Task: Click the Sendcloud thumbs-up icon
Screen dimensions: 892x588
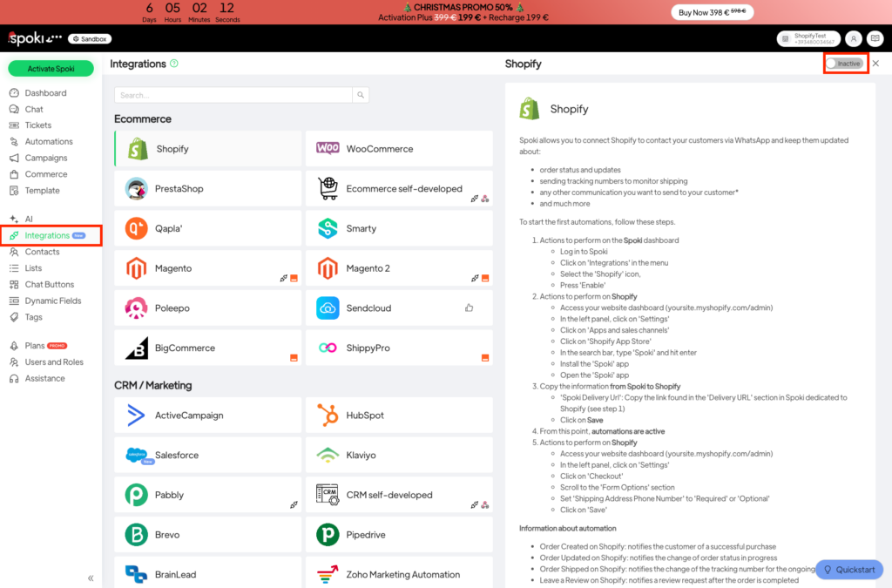Action: click(x=470, y=308)
